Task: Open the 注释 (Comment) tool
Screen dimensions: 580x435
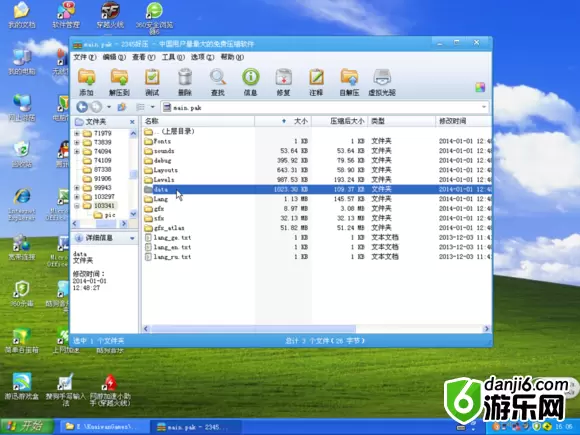Action: point(316,82)
